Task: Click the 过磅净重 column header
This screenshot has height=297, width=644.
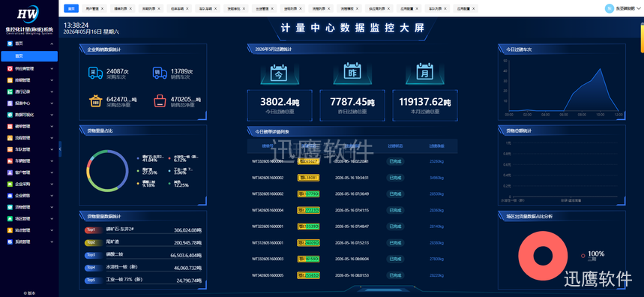Action: (436, 145)
